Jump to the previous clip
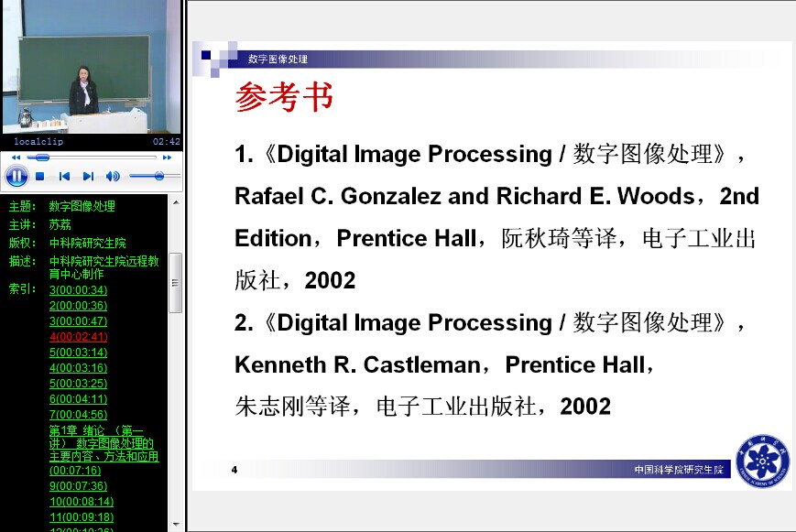This screenshot has width=796, height=532. coord(64,176)
